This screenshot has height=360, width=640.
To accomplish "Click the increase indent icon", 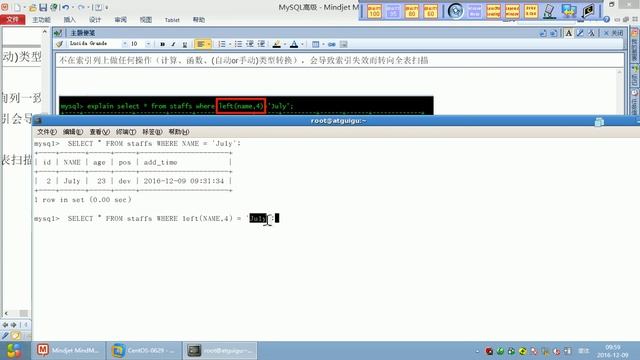I will (261, 44).
